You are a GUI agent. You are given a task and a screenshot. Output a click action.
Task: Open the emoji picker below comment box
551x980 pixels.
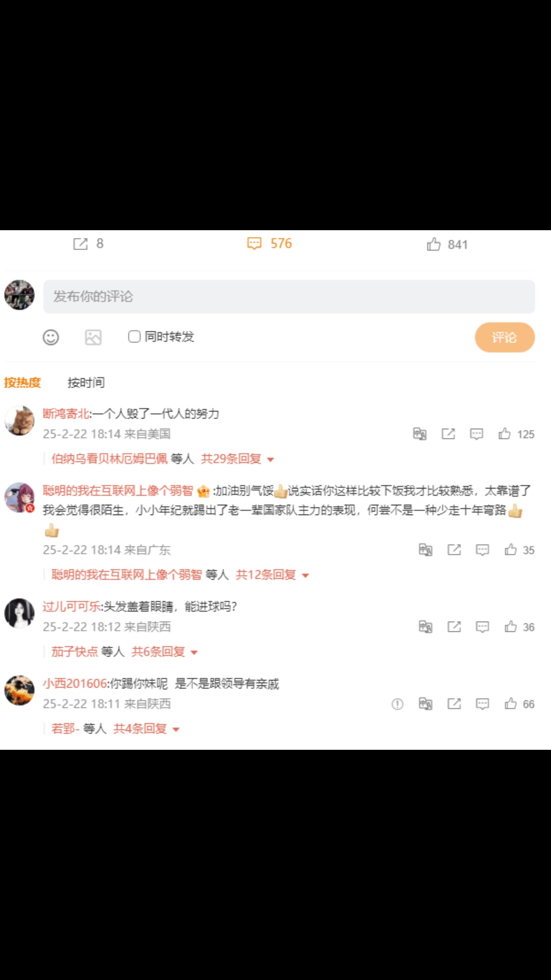click(51, 337)
